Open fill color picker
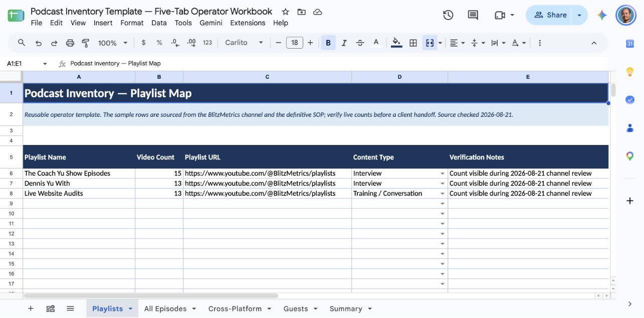644x318 pixels. (396, 43)
